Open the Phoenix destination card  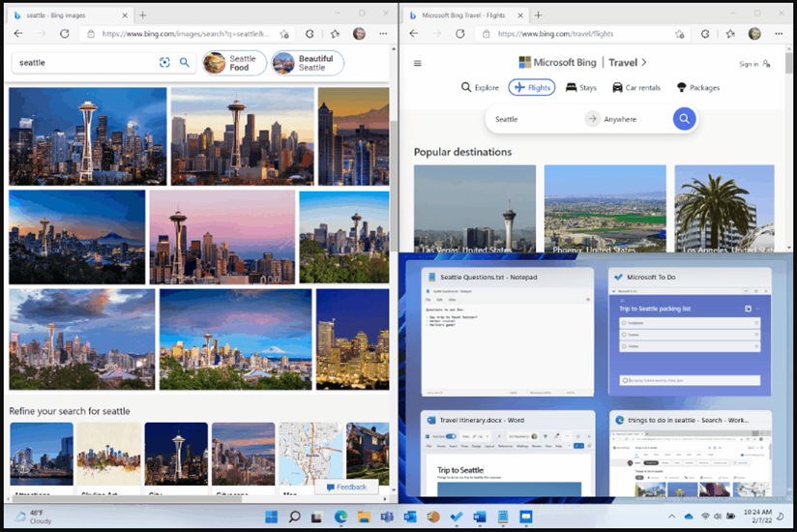point(605,208)
